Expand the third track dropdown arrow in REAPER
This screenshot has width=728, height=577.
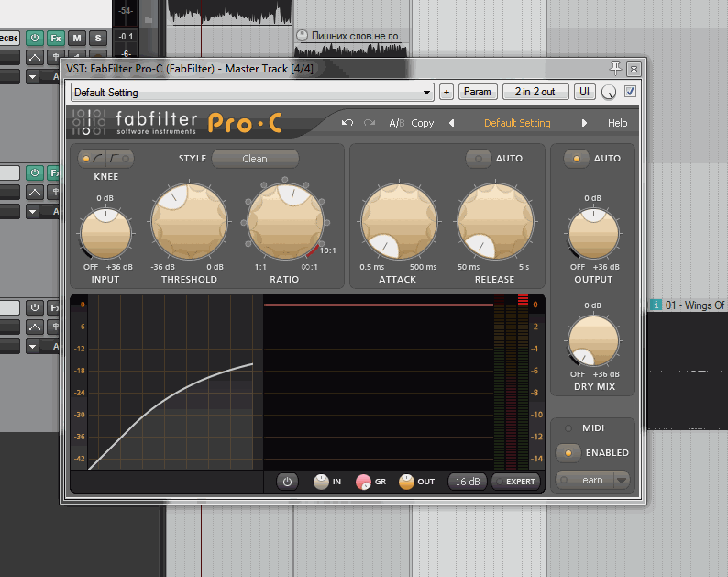32,346
